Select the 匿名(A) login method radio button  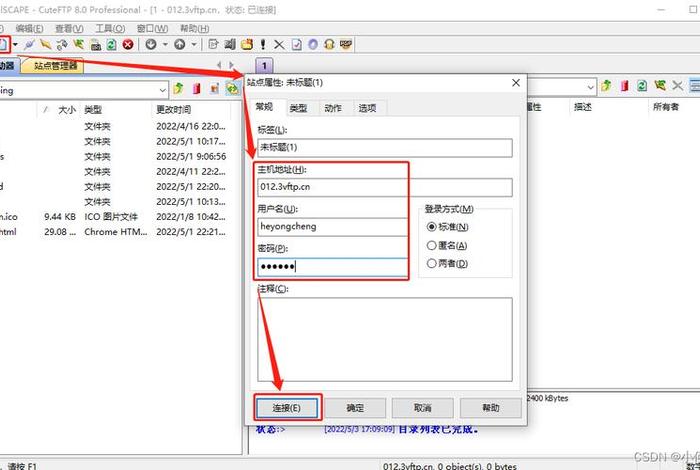(431, 245)
